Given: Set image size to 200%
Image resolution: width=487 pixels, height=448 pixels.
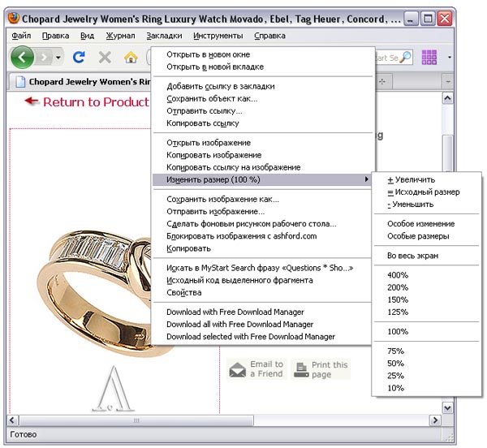Looking at the screenshot, I should [426, 287].
